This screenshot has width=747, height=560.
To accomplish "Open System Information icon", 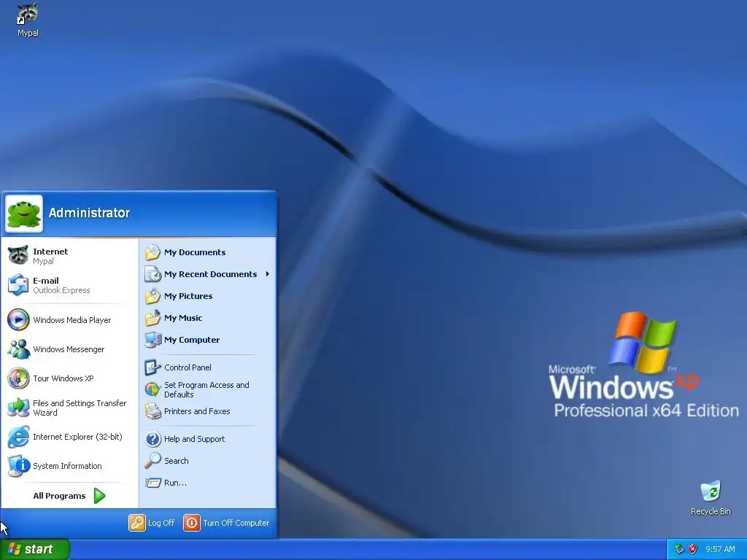I will (x=18, y=466).
